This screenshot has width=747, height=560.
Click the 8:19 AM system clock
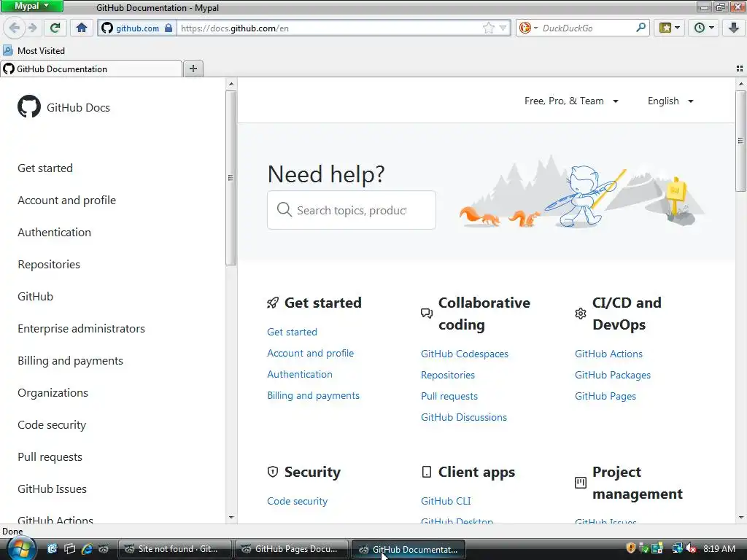coord(719,548)
